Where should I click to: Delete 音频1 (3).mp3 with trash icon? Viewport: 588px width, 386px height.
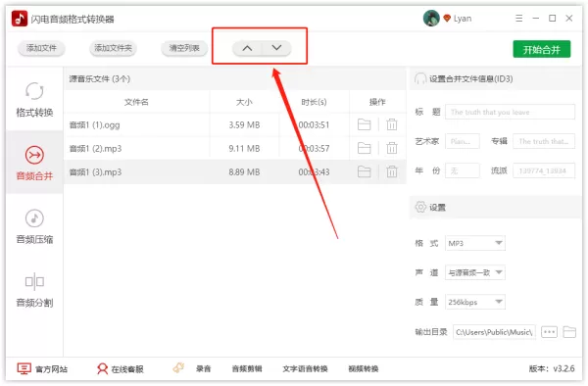click(392, 171)
